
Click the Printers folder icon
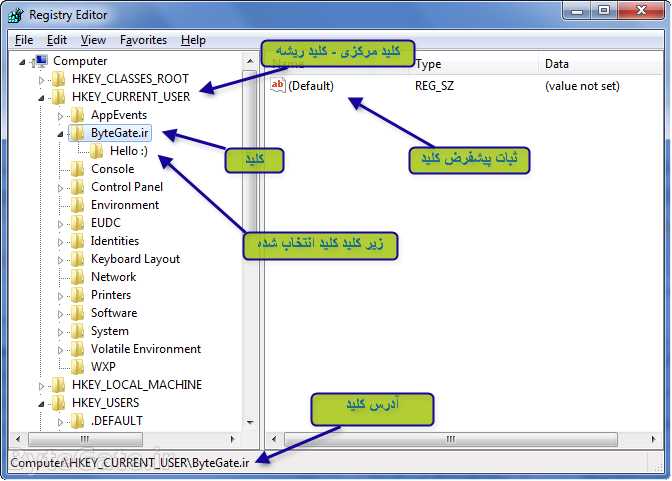(77, 295)
